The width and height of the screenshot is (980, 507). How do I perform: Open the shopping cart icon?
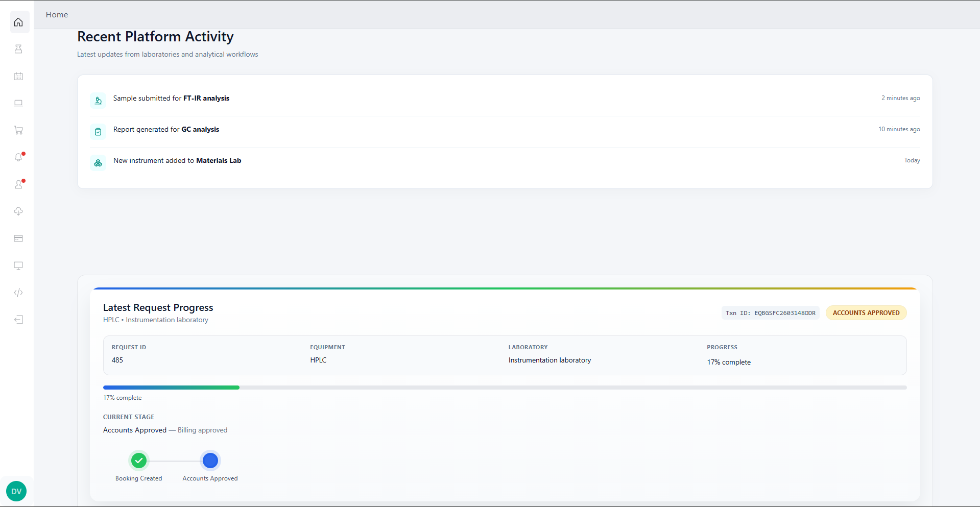18,130
